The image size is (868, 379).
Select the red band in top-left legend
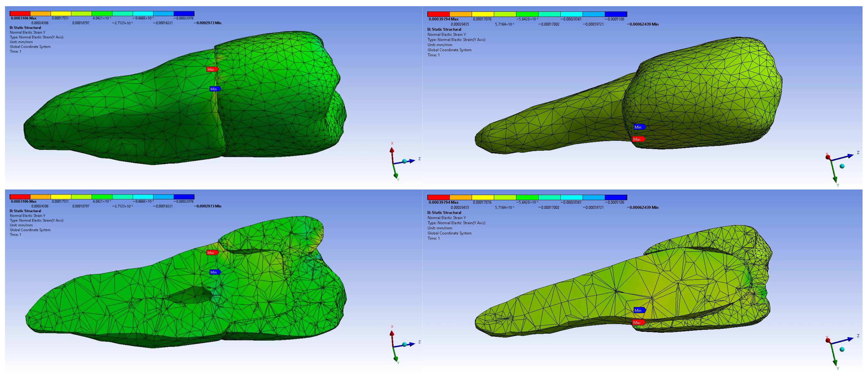coord(20,13)
